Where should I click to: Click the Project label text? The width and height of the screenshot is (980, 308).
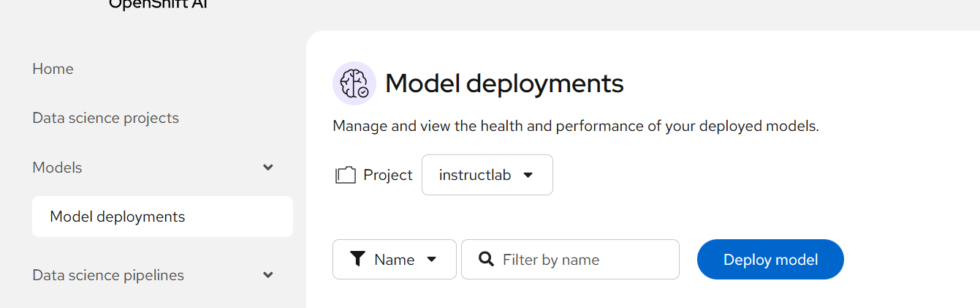tap(388, 176)
